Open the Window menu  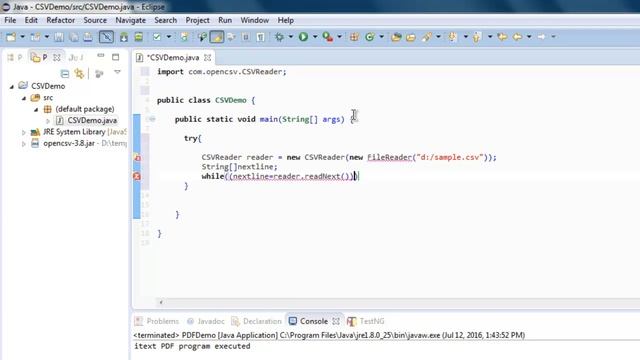tap(255, 20)
